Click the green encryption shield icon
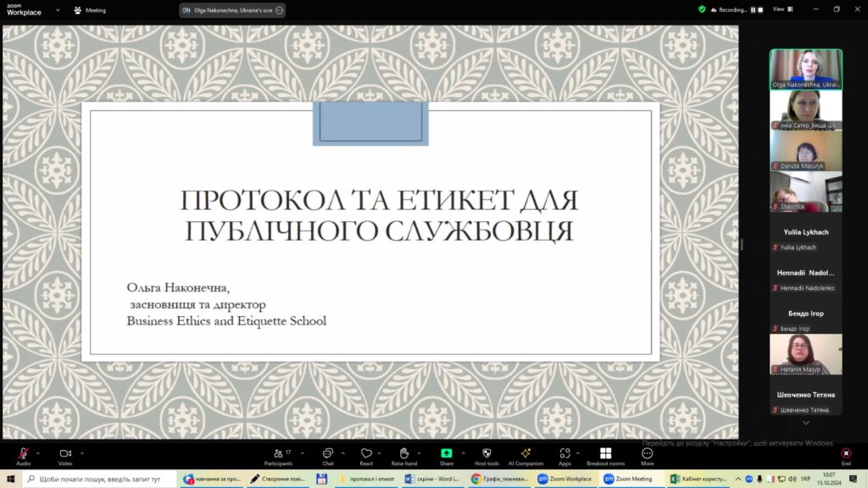The image size is (868, 488). coord(702,9)
